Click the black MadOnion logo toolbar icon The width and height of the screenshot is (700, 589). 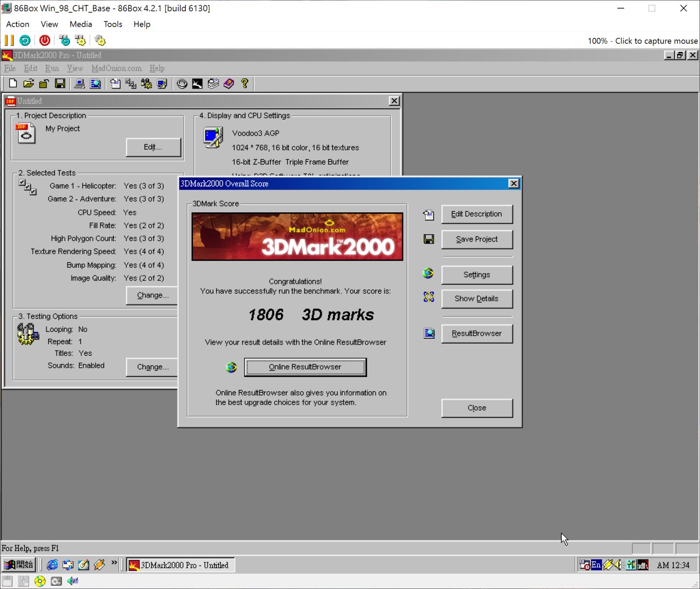pyautogui.click(x=197, y=84)
